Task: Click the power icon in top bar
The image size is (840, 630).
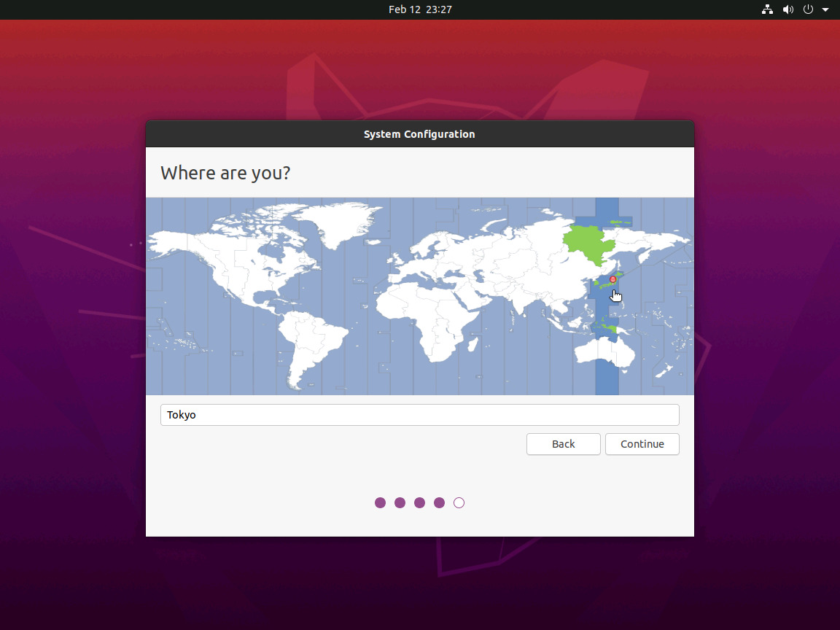Action: 808,9
